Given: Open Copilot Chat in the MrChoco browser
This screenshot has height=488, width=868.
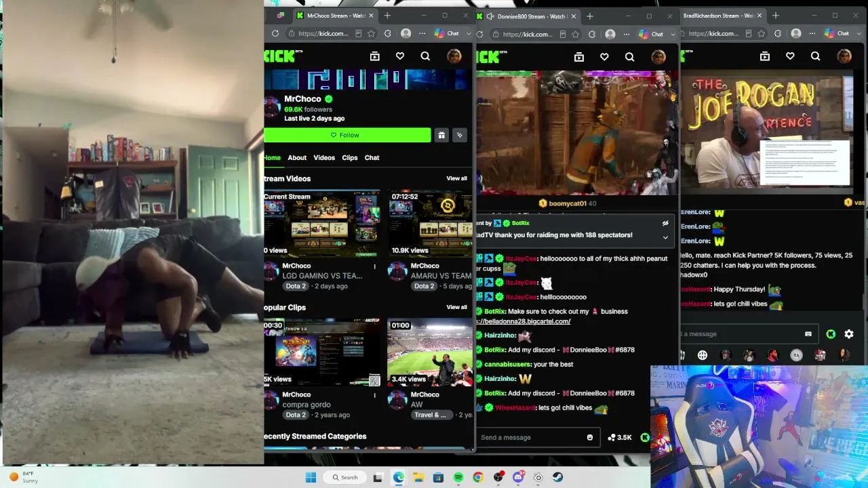Looking at the screenshot, I should pos(447,33).
